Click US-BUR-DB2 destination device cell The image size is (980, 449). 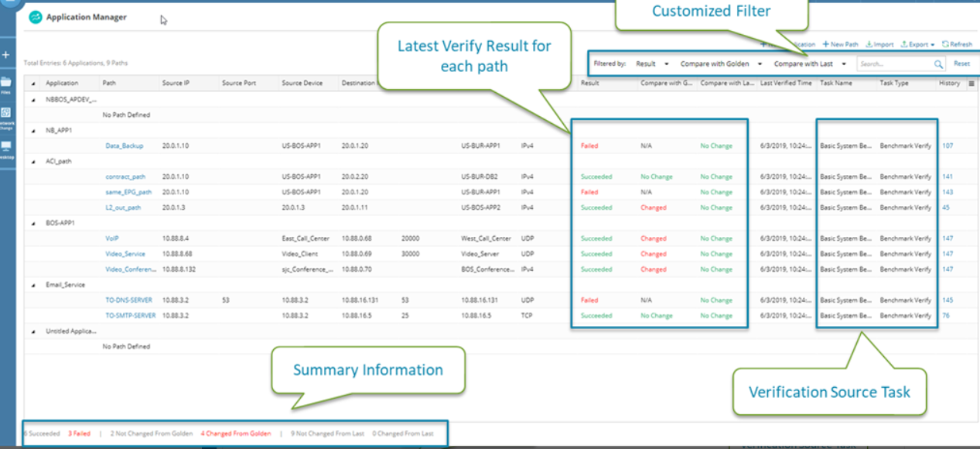tap(480, 177)
